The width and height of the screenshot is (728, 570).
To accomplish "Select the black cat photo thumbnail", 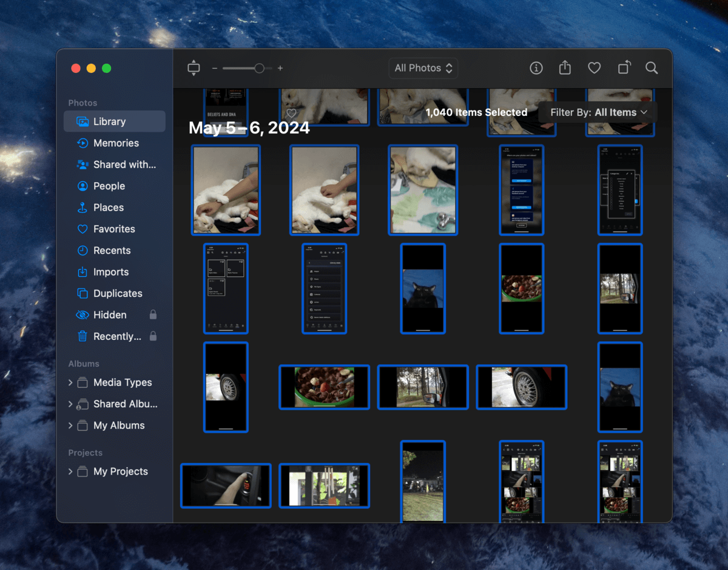I will (423, 288).
